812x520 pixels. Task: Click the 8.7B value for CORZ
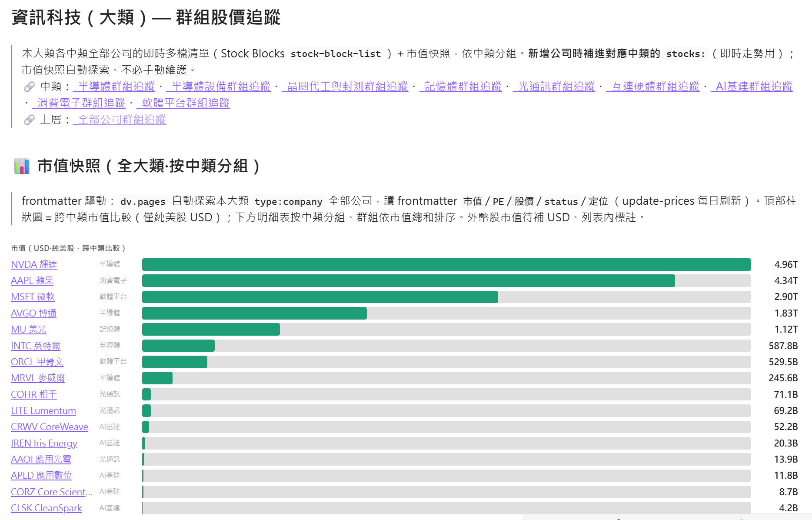pos(789,492)
